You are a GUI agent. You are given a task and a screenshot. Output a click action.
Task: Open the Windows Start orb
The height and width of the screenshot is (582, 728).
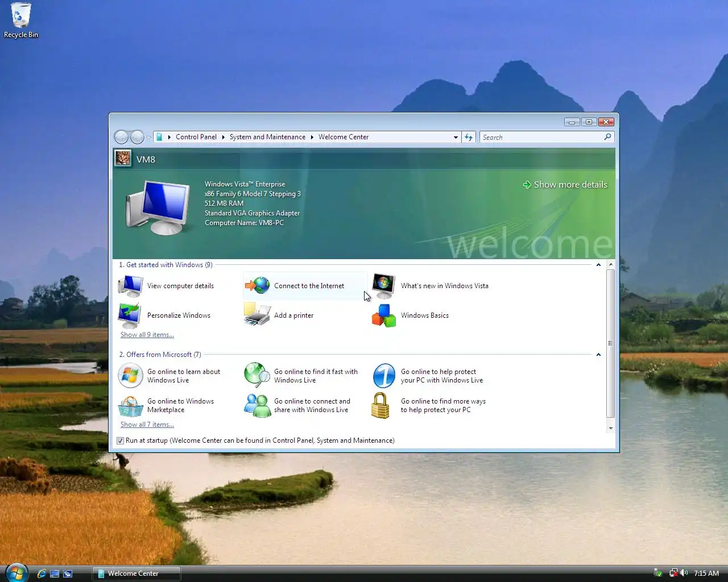point(16,573)
